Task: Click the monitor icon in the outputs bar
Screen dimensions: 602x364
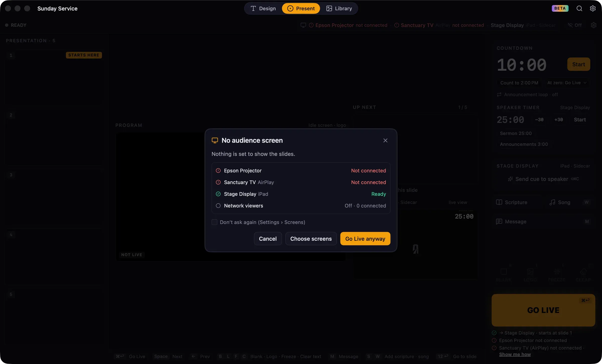Action: 303,25
